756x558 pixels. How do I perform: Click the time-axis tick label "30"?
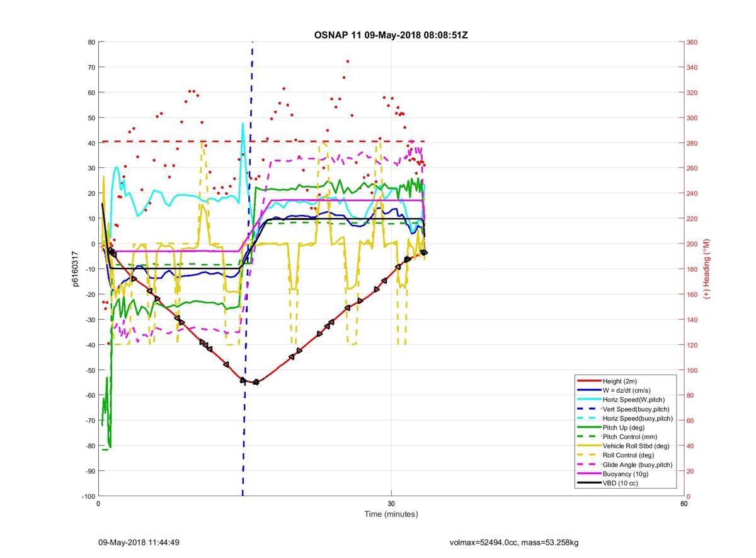pyautogui.click(x=391, y=504)
